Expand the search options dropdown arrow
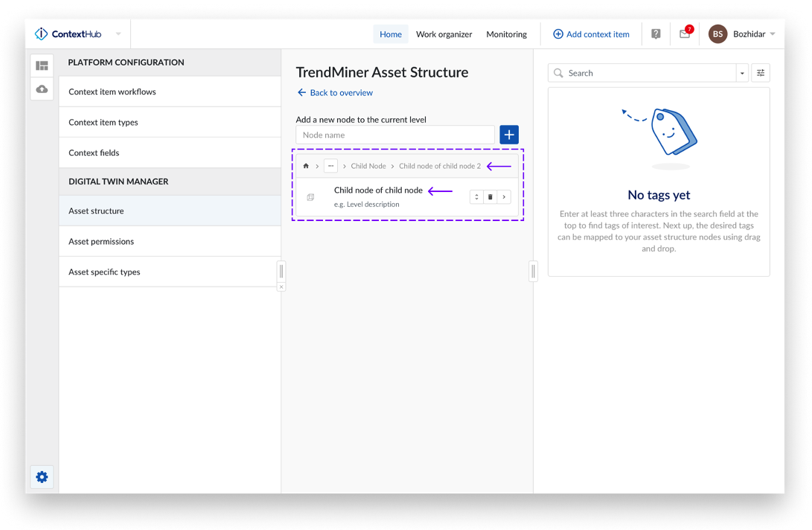 [742, 73]
